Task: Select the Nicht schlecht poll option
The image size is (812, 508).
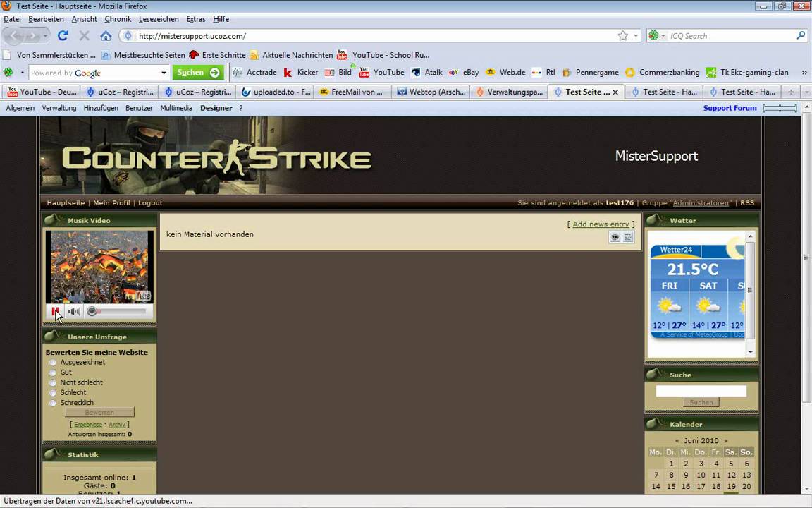Action: click(52, 382)
